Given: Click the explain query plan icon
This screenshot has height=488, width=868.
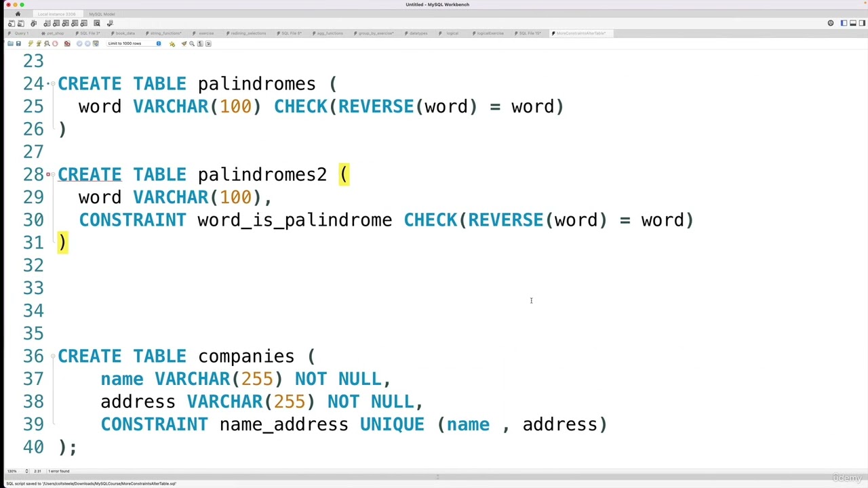Looking at the screenshot, I should 47,43.
